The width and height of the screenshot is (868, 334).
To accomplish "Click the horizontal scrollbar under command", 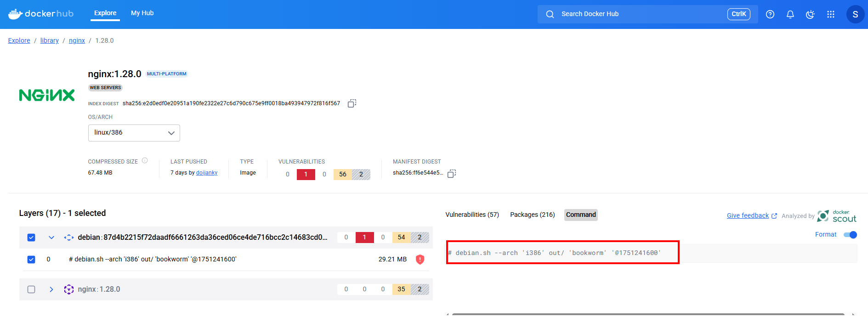I will pos(648,314).
